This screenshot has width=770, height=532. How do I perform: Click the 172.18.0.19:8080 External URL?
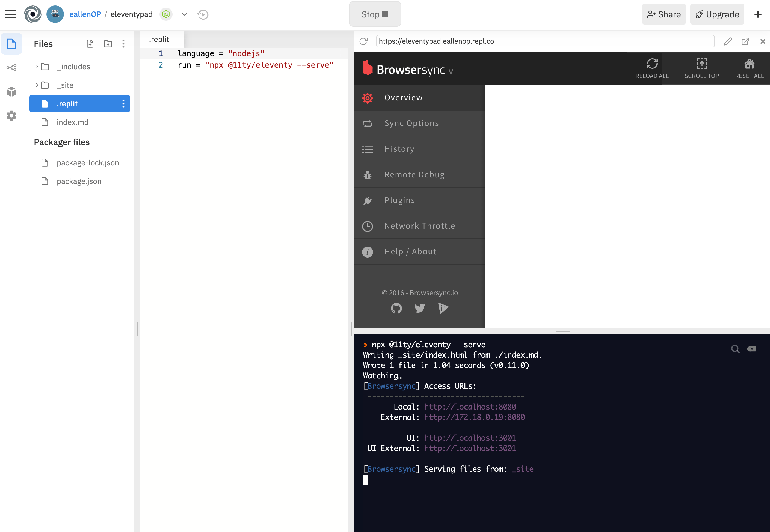click(x=474, y=417)
